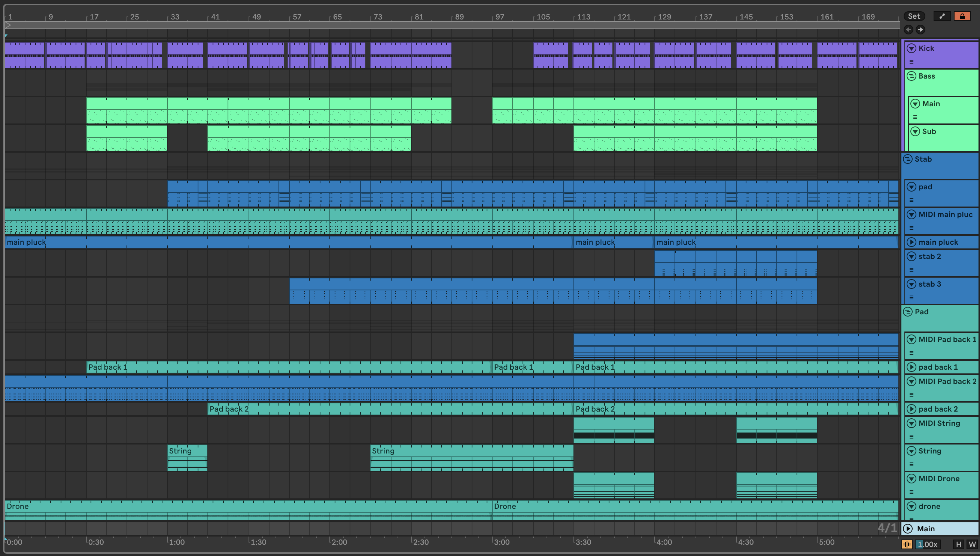This screenshot has height=556, width=980.
Task: Collapse the Stab group track
Action: tap(908, 159)
